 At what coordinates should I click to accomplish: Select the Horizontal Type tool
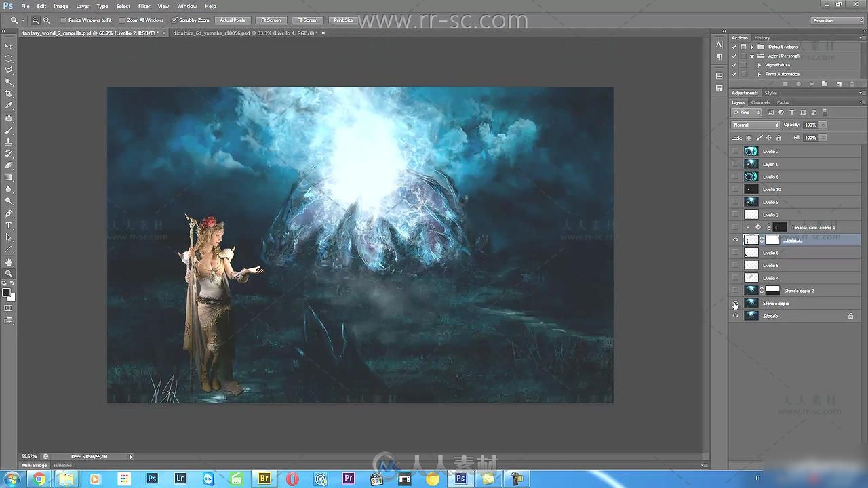point(9,225)
